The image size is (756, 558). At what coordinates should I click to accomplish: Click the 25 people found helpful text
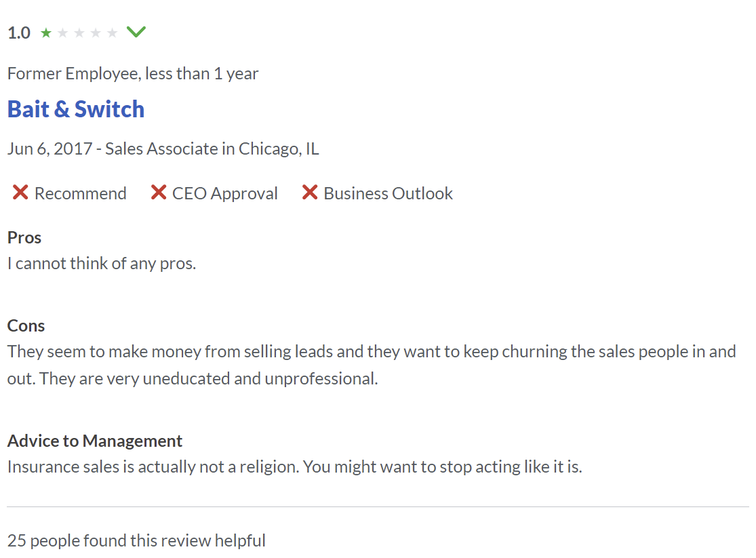point(136,540)
